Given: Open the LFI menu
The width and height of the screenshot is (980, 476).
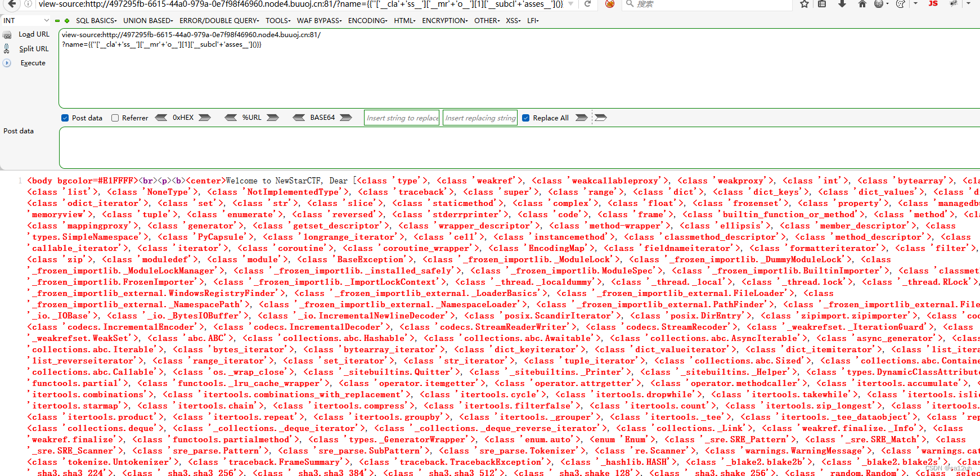Looking at the screenshot, I should click(x=533, y=21).
